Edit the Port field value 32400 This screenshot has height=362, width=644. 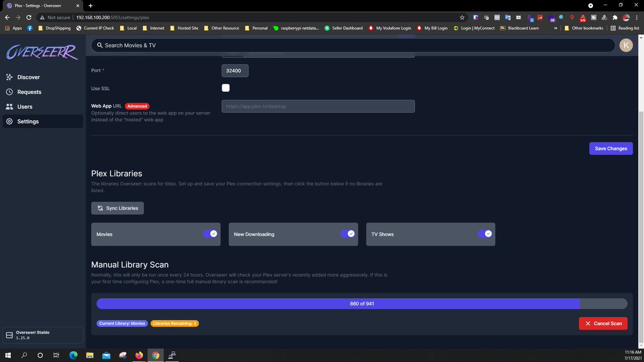coord(235,70)
